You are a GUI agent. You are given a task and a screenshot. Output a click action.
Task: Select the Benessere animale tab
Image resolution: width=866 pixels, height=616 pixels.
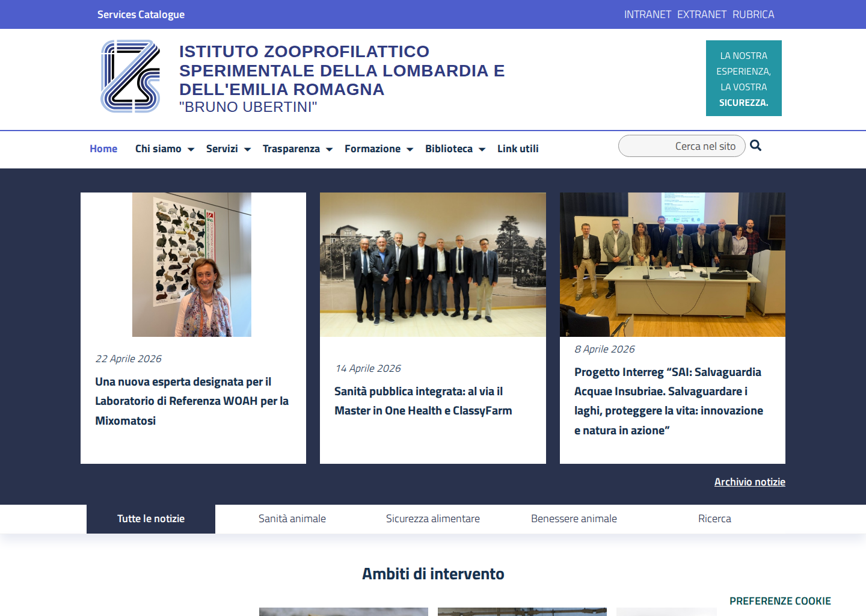pos(574,519)
